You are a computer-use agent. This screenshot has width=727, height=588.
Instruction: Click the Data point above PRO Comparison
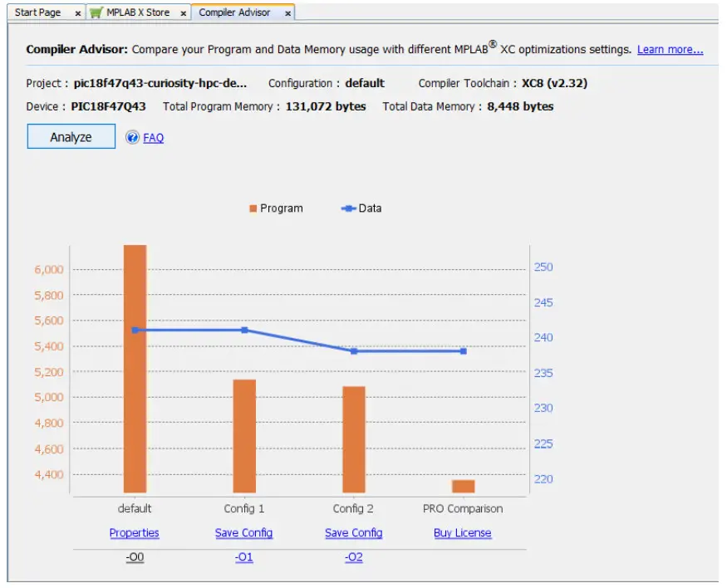point(463,351)
